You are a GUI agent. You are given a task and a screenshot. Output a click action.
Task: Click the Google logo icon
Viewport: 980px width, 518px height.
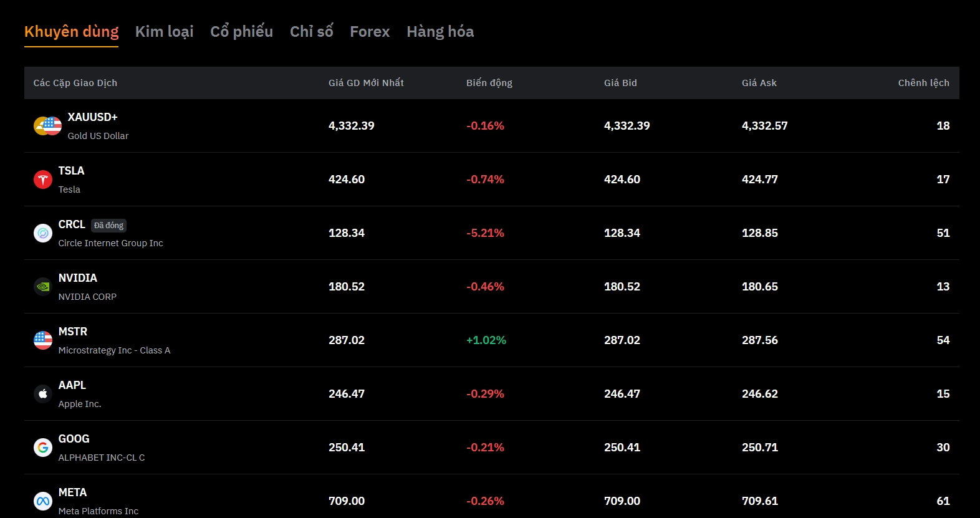[x=43, y=448]
